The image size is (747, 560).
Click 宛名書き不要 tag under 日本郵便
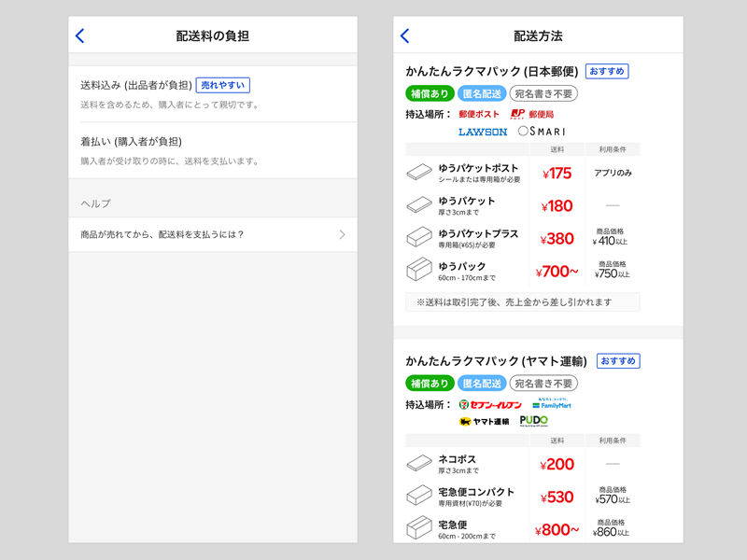coord(543,94)
